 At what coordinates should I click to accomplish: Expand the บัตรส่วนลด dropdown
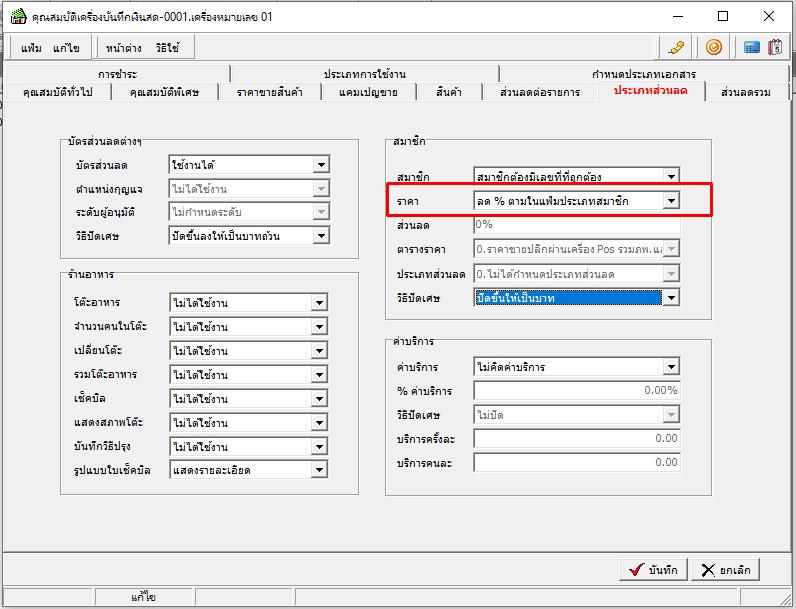(x=320, y=165)
